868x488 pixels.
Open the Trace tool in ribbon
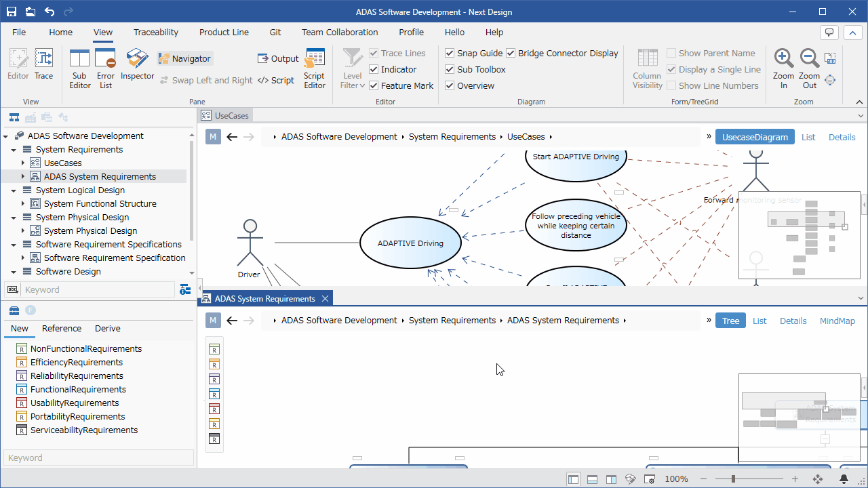[43, 64]
